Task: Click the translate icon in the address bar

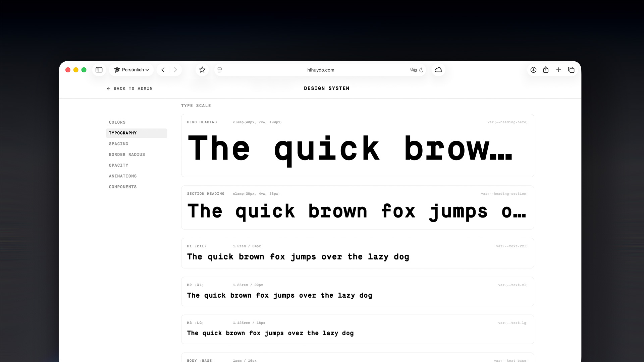Action: click(x=414, y=70)
